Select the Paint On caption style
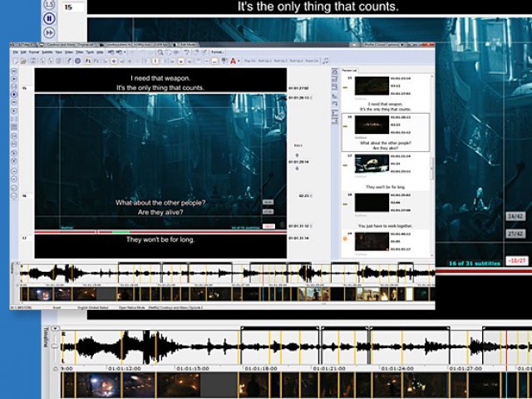This screenshot has width=532, height=399. tap(312, 61)
